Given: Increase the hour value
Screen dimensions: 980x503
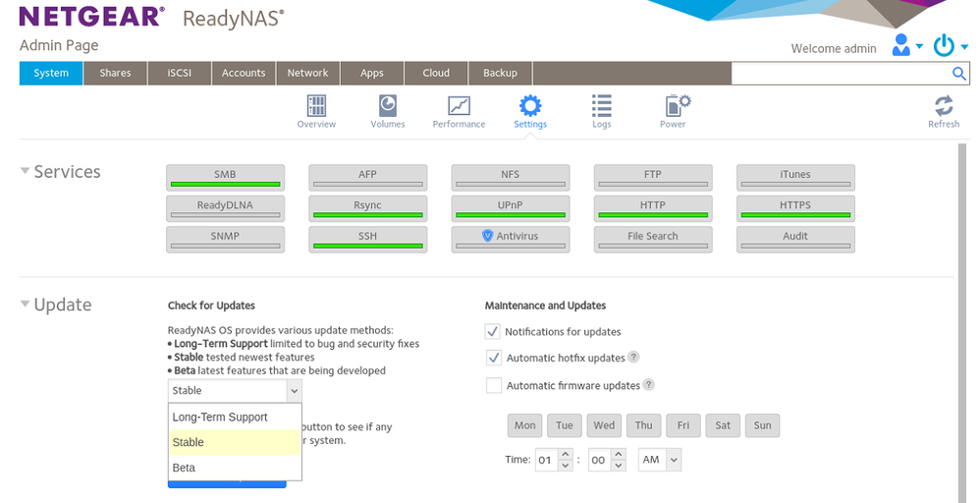Looking at the screenshot, I should 565,454.
